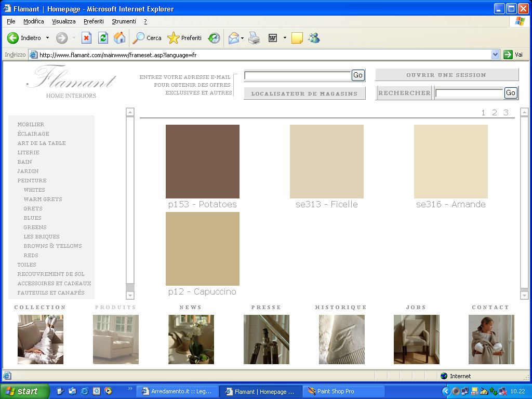The height and width of the screenshot is (399, 532).
Task: Select the p153 Potatoes brown swatch
Action: 203,162
